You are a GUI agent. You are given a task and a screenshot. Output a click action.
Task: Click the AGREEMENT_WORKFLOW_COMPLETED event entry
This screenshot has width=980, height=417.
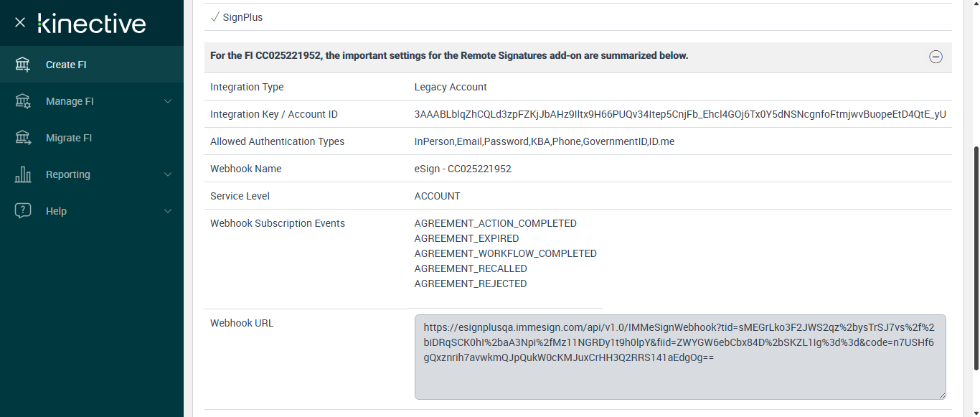(x=505, y=253)
